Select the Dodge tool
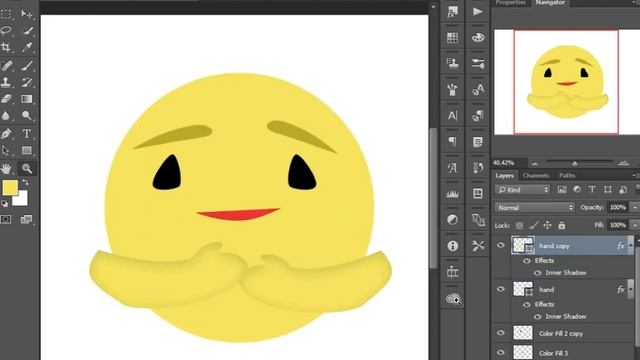640x360 pixels. click(27, 116)
